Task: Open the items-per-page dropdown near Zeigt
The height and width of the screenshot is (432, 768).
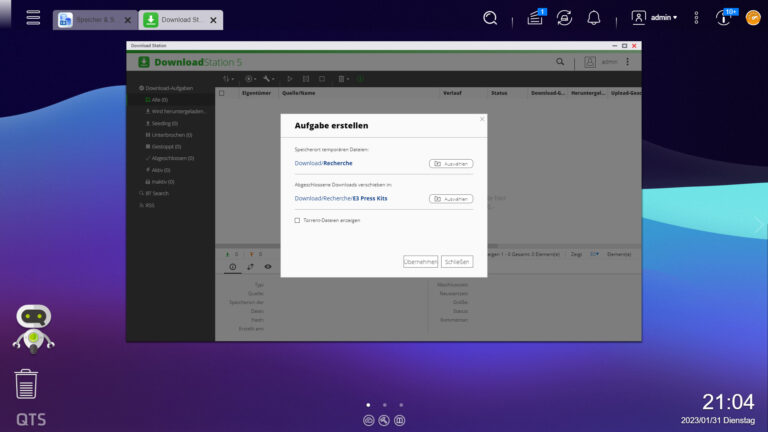Action: [595, 254]
